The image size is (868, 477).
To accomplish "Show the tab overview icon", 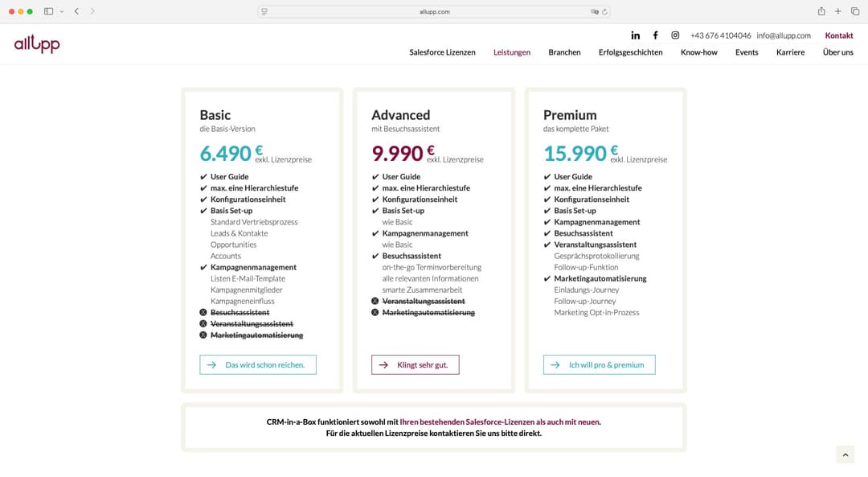I will pos(854,11).
